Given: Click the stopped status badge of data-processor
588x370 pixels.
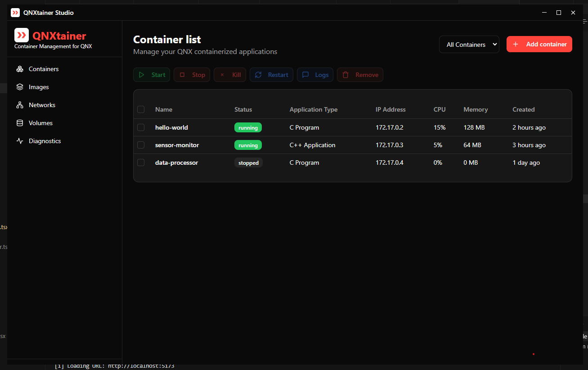Looking at the screenshot, I should pyautogui.click(x=248, y=162).
